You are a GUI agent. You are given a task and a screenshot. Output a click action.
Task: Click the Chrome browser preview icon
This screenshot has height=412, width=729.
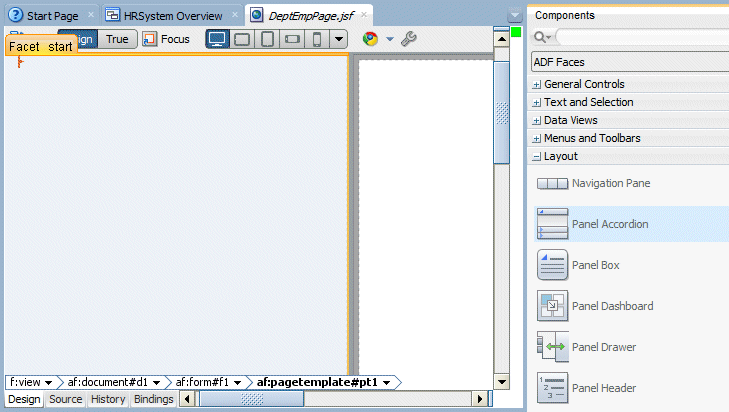(x=371, y=39)
